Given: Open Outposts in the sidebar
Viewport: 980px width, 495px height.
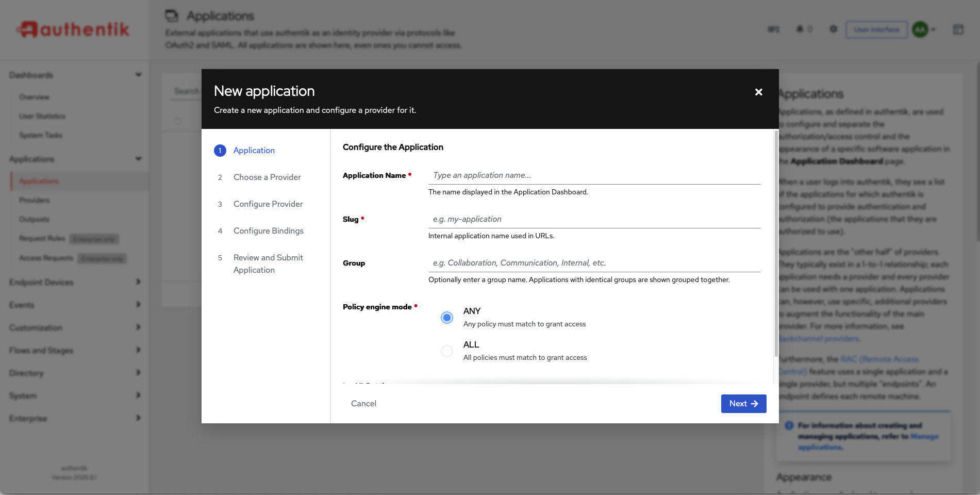Looking at the screenshot, I should [34, 219].
